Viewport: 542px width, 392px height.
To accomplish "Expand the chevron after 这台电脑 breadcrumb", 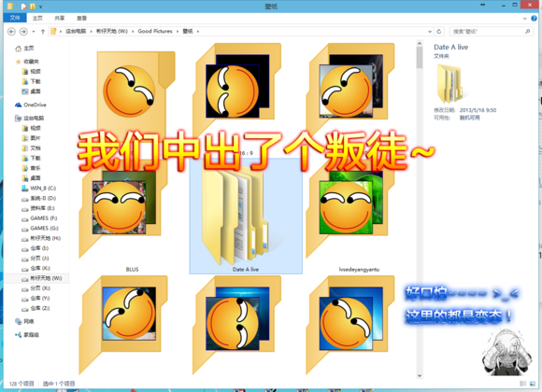I will pyautogui.click(x=92, y=32).
